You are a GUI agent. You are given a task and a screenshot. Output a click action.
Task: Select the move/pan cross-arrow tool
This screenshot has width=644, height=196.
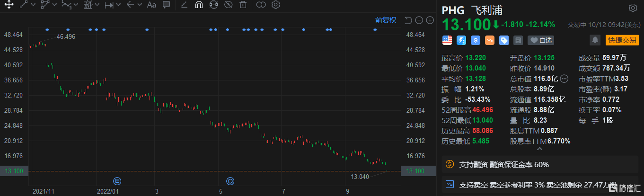click(x=9, y=5)
